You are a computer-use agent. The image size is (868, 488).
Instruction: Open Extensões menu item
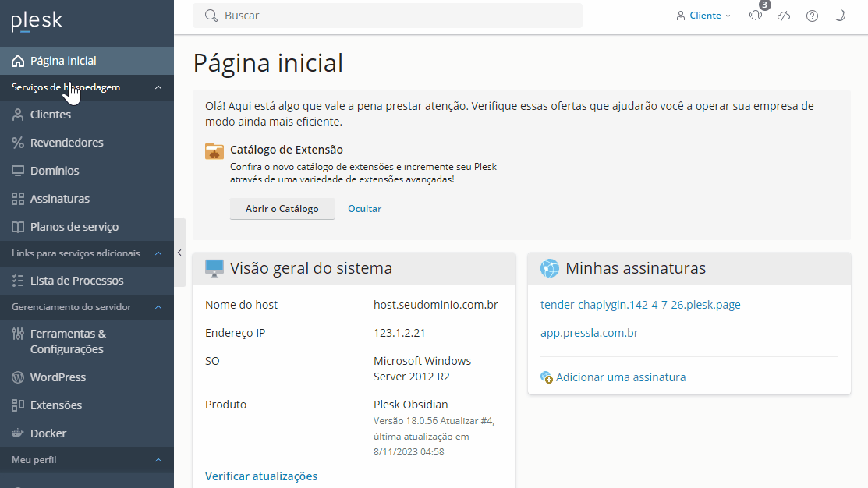click(87, 405)
